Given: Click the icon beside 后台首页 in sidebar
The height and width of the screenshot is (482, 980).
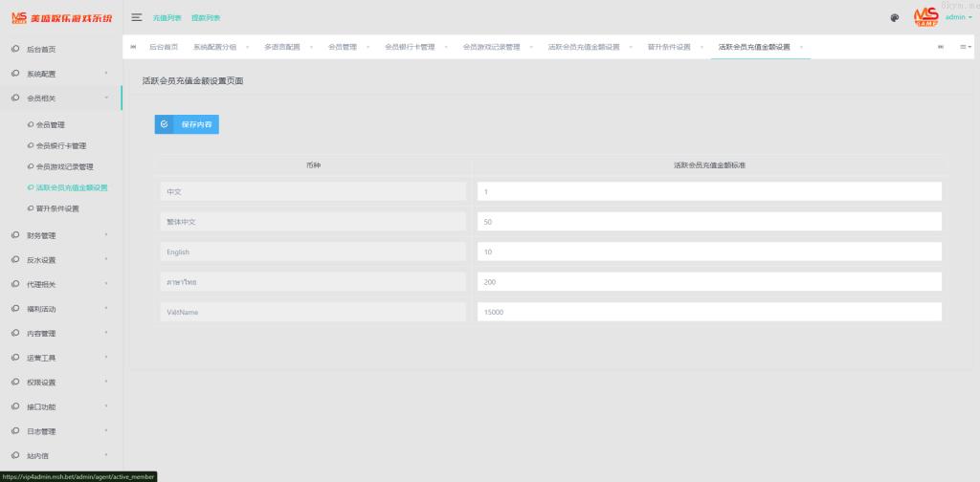Looking at the screenshot, I should (15, 49).
